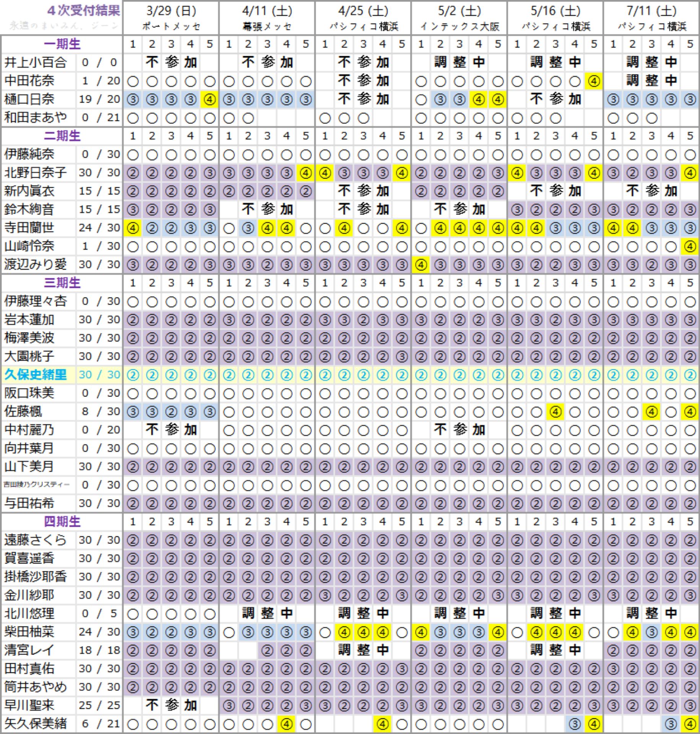Click 北川悠理's 0 / 5 count cell

(99, 614)
